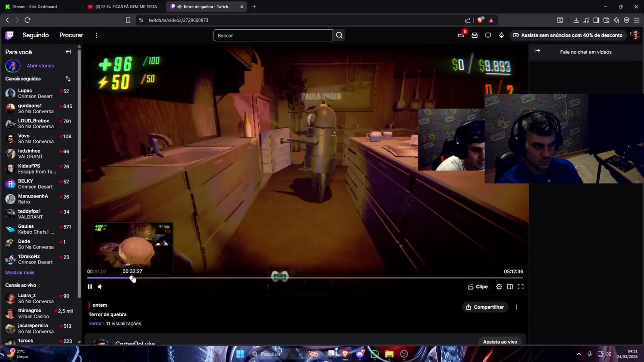This screenshot has width=644, height=362.
Task: Open the Procurar page
Action: tap(71, 35)
